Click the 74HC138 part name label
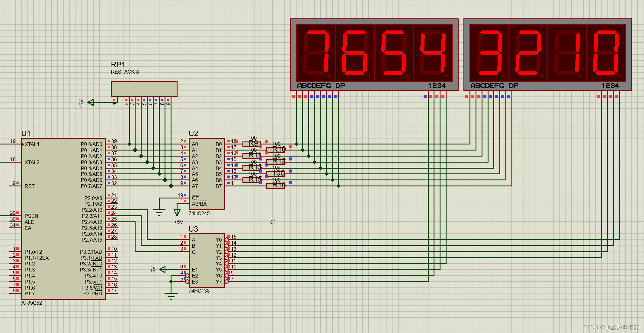Screen dimensions: 644x333 (199, 291)
